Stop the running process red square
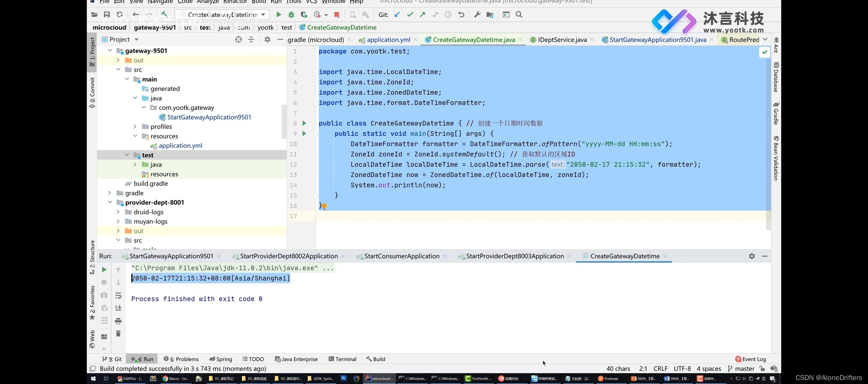This screenshot has width=868, height=384. [x=337, y=15]
